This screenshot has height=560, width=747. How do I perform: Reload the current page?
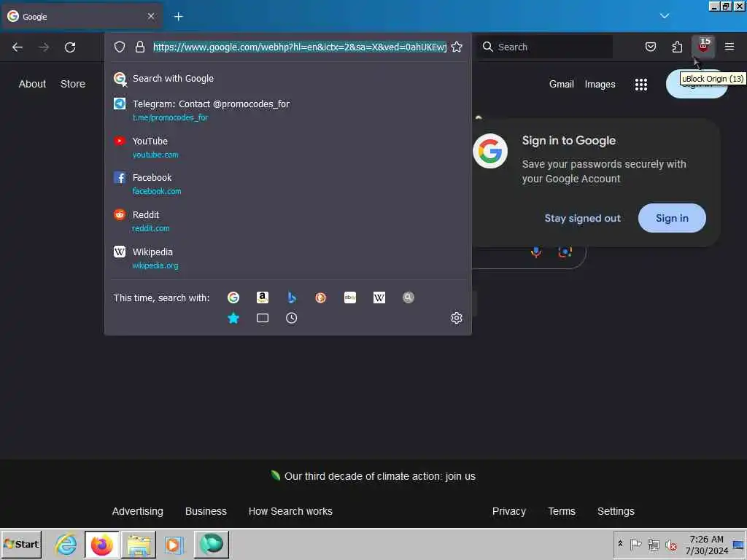click(x=70, y=47)
